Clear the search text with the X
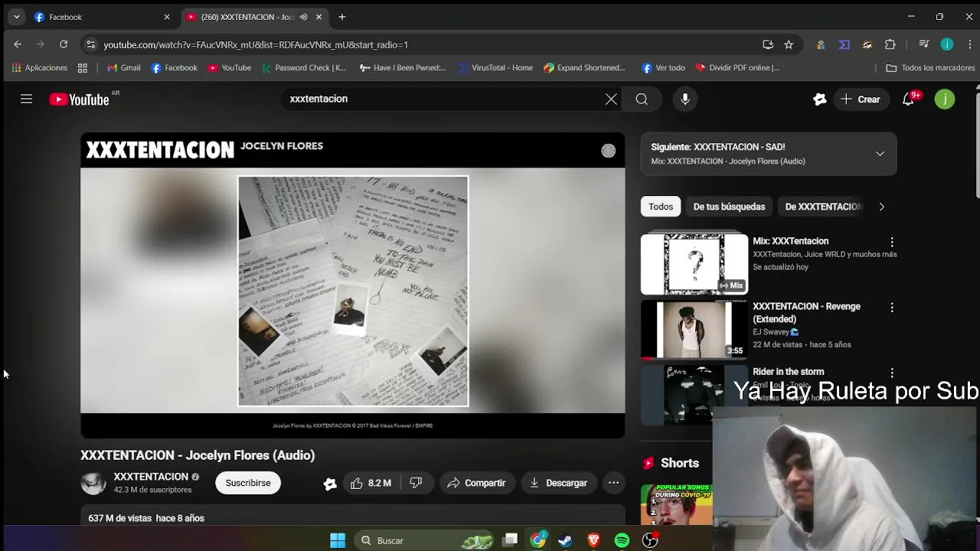This screenshot has width=980, height=551. tap(611, 99)
